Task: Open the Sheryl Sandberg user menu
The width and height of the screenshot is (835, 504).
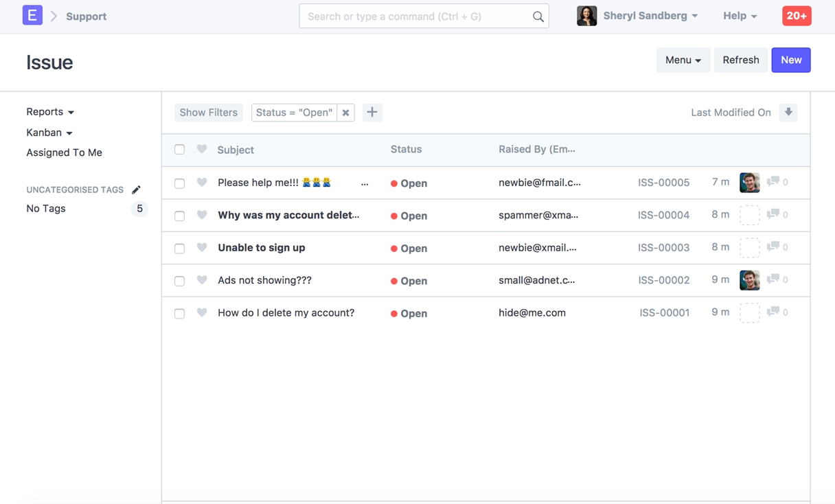Action: coord(650,16)
